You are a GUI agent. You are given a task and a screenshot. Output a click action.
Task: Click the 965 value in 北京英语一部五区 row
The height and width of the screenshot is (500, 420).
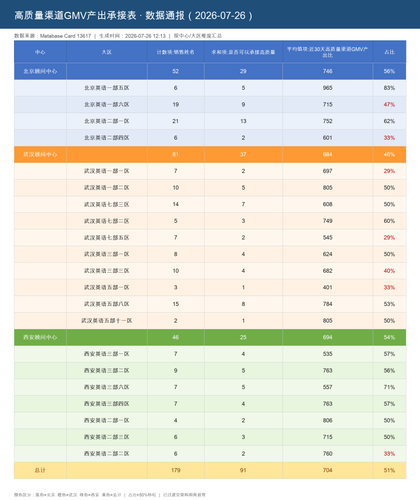pyautogui.click(x=327, y=88)
